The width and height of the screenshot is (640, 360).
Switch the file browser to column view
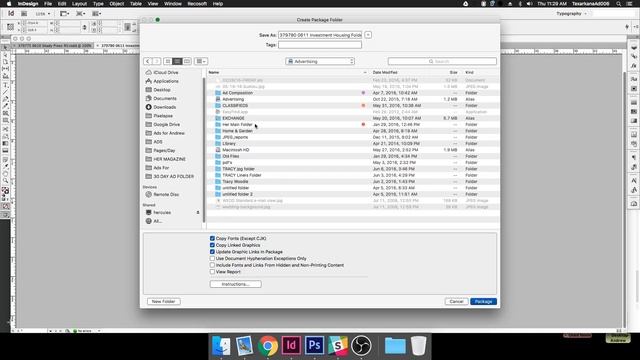coord(187,61)
